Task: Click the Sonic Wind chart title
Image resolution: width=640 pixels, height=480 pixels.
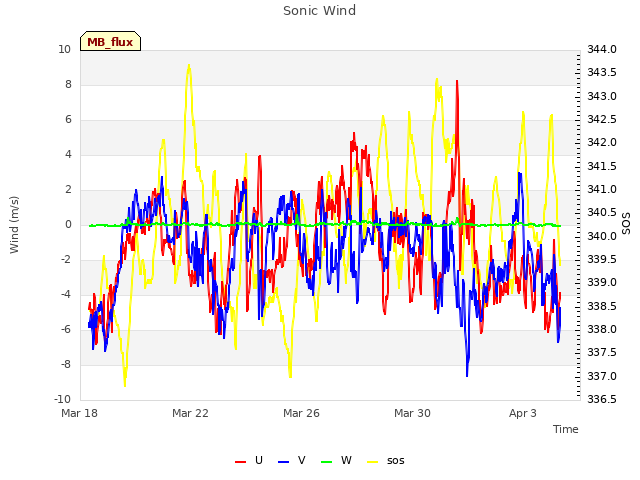Action: coord(320,11)
